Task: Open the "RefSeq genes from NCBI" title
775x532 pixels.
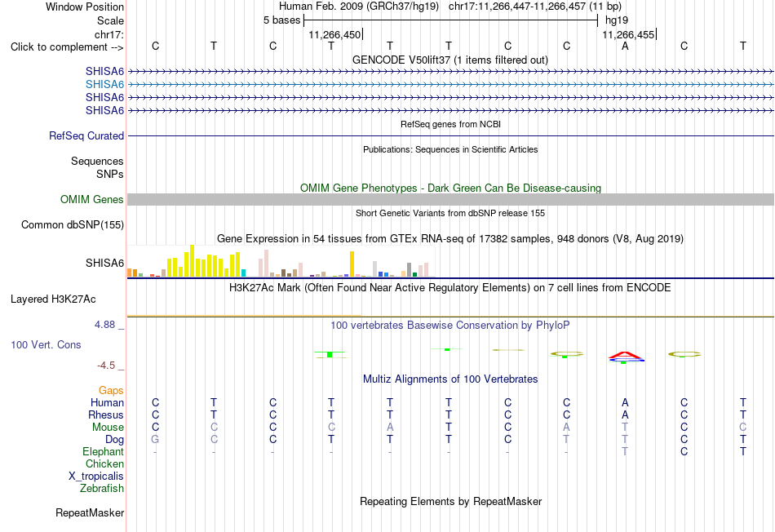Action: click(450, 124)
